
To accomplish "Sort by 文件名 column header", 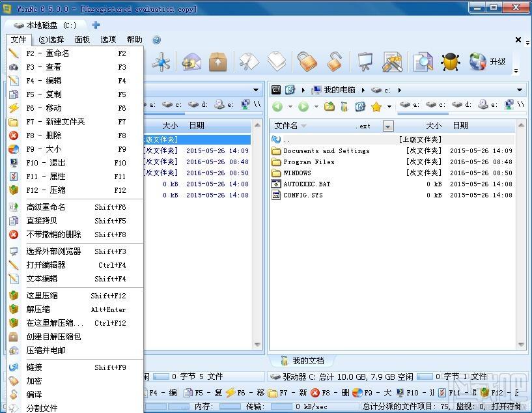I will pos(286,126).
